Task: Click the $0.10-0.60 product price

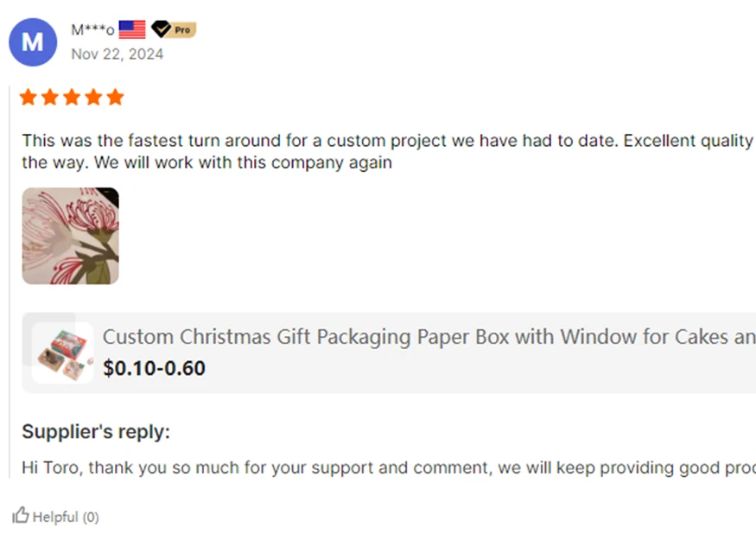Action: click(154, 368)
